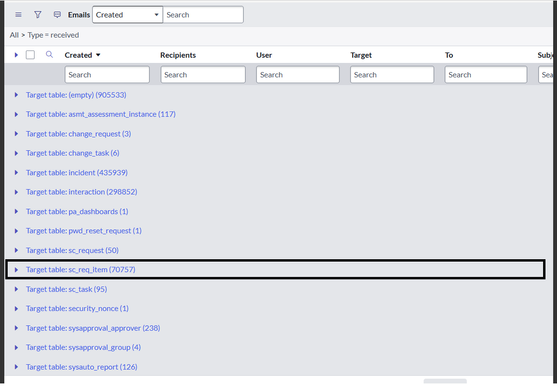Expand the sc_req_item group arrow
The width and height of the screenshot is (557, 386).
tap(16, 270)
